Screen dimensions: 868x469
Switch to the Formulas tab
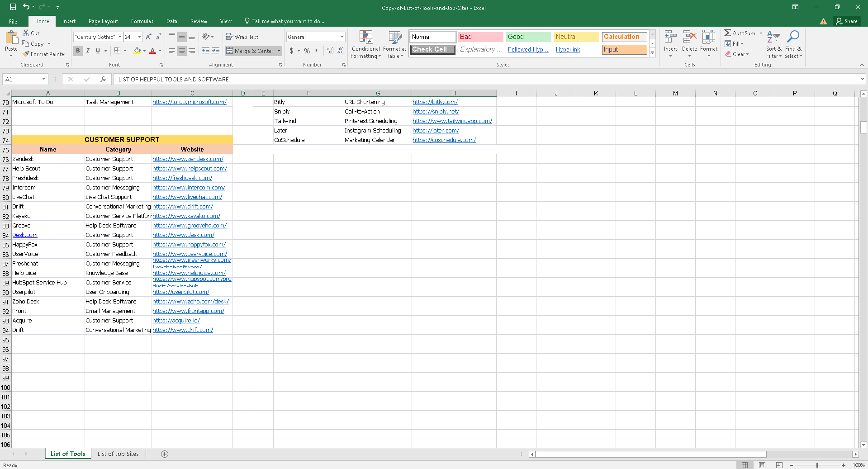pyautogui.click(x=142, y=21)
